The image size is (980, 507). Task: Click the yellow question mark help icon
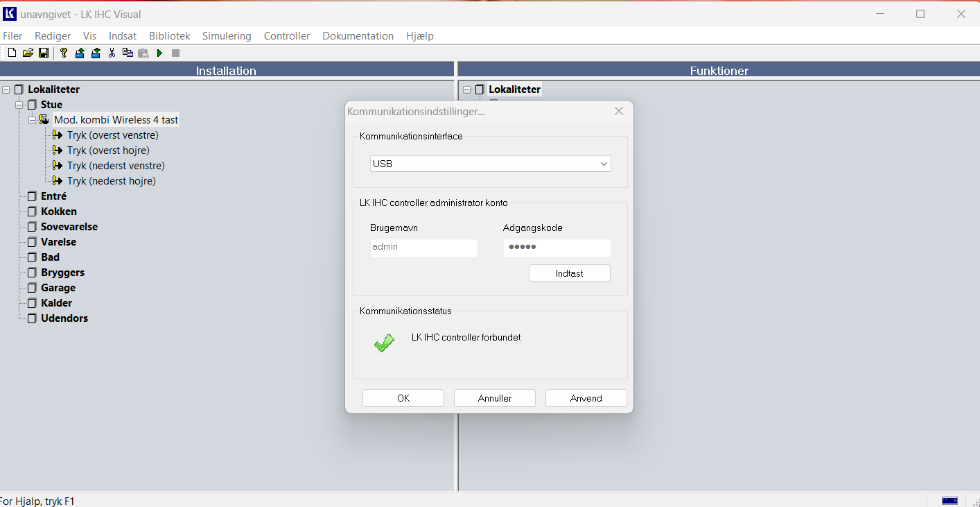pyautogui.click(x=64, y=53)
